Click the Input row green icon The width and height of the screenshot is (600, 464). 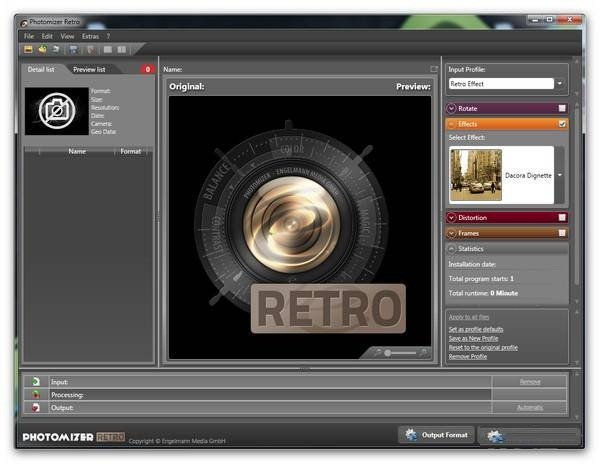click(x=36, y=381)
